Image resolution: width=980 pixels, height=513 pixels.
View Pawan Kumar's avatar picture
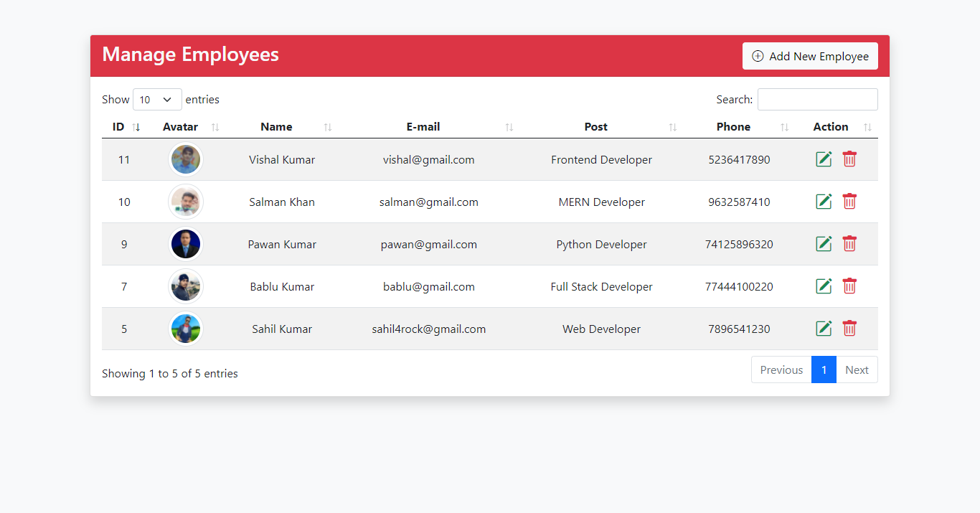point(186,244)
